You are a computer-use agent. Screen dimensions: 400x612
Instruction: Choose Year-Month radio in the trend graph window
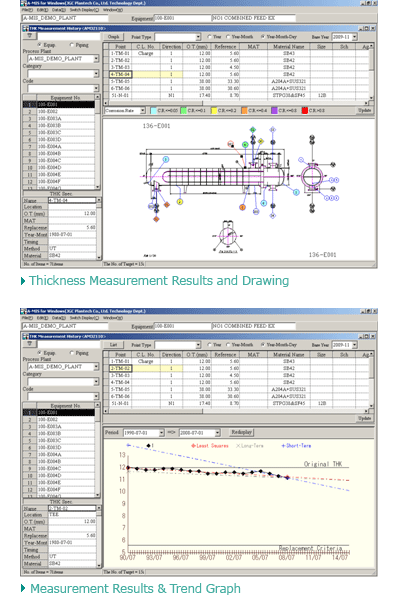click(228, 345)
